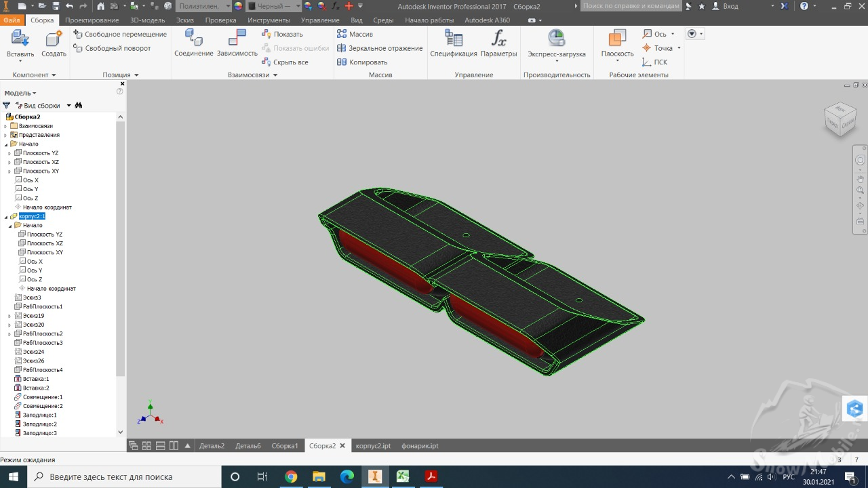
Task: Close the Сборка2 document tab
Action: tap(342, 446)
